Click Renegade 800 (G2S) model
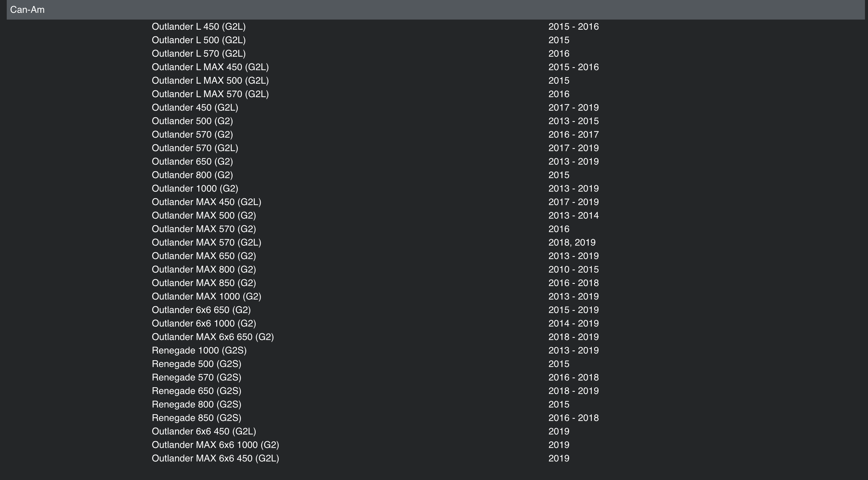The width and height of the screenshot is (868, 480). coord(197,404)
